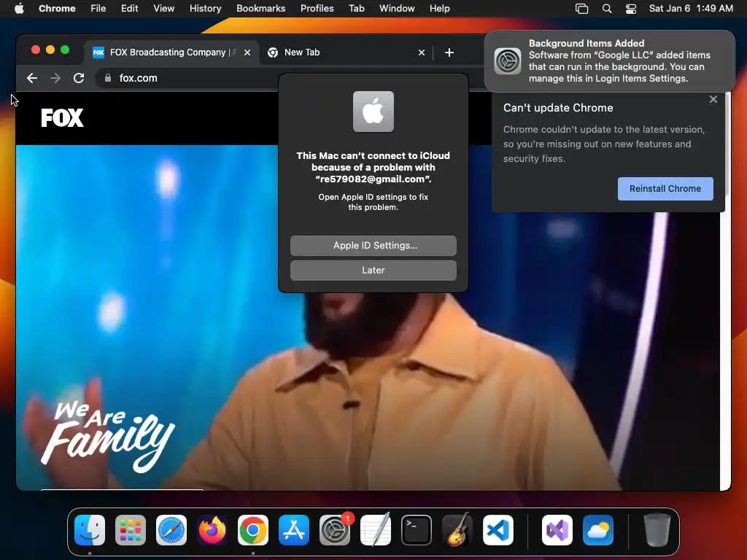Reload the fox.com page

79,78
